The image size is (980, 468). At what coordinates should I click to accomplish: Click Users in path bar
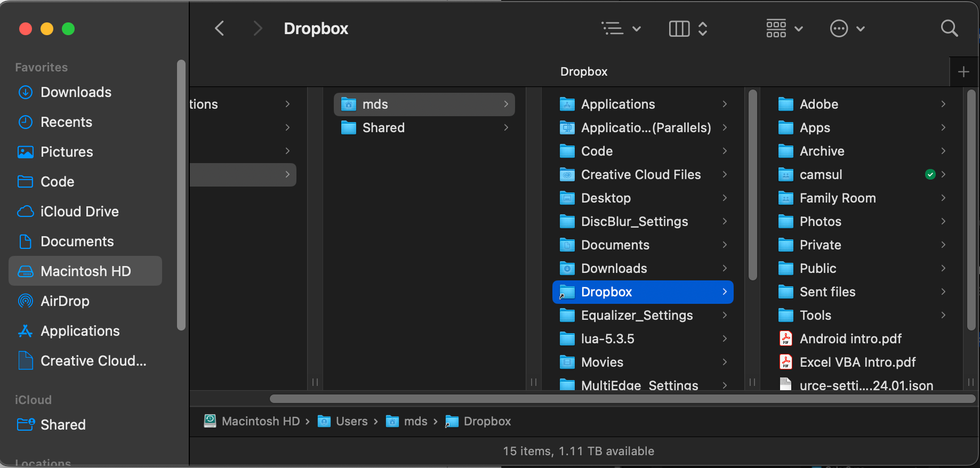[x=343, y=422]
